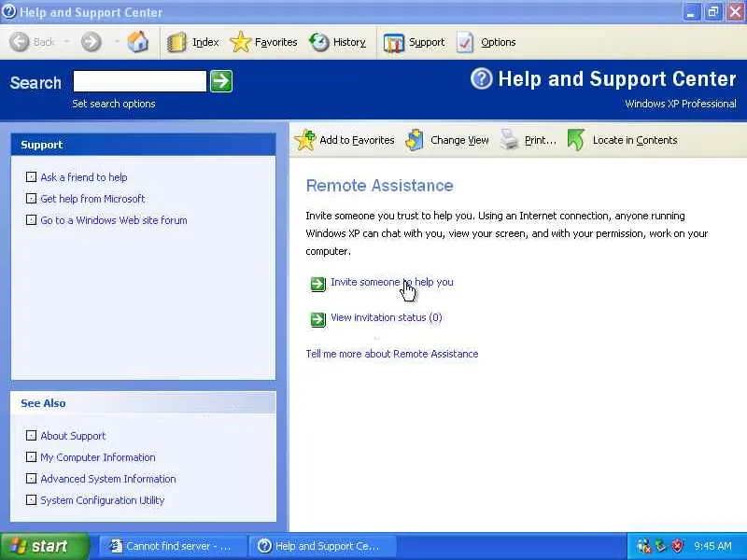Click bullet icon beside About Support

coord(31,436)
